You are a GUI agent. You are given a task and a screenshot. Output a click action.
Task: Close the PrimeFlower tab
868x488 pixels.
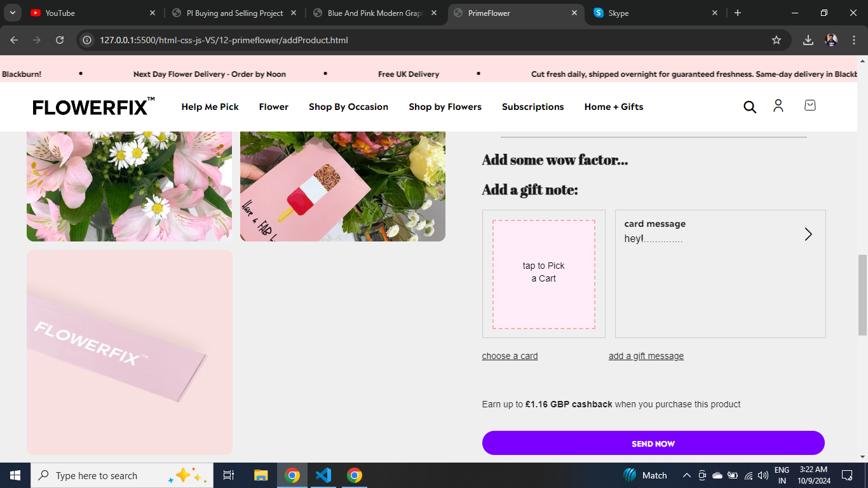(574, 13)
